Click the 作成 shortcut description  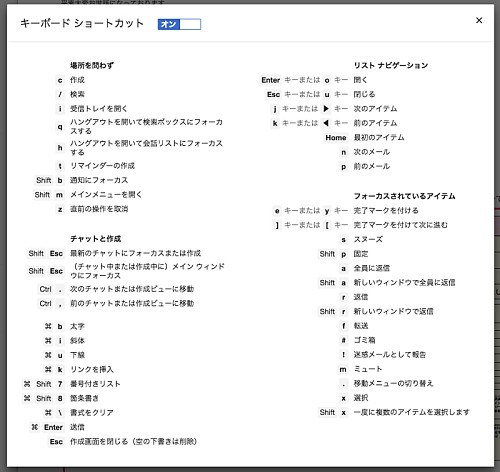pyautogui.click(x=77, y=80)
